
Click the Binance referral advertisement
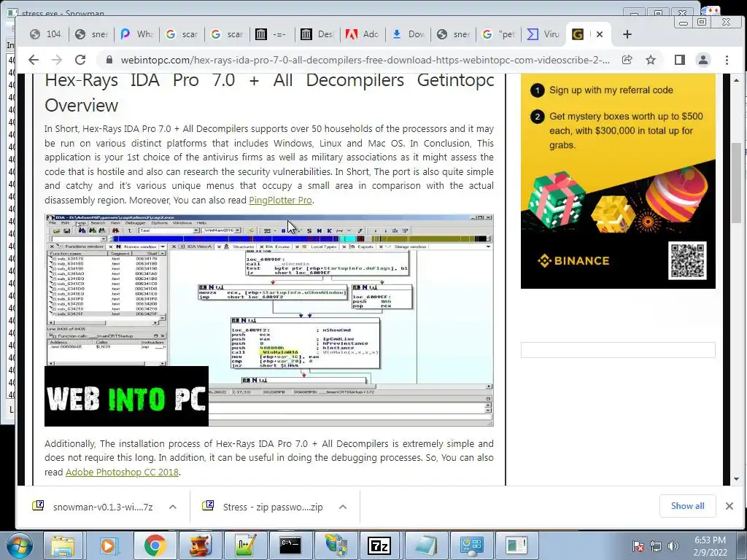click(618, 181)
